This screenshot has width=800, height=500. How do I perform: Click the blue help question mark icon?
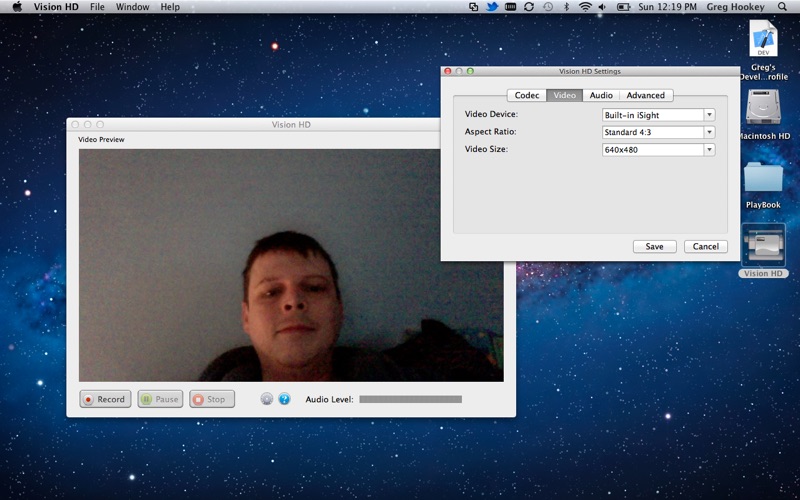(284, 399)
